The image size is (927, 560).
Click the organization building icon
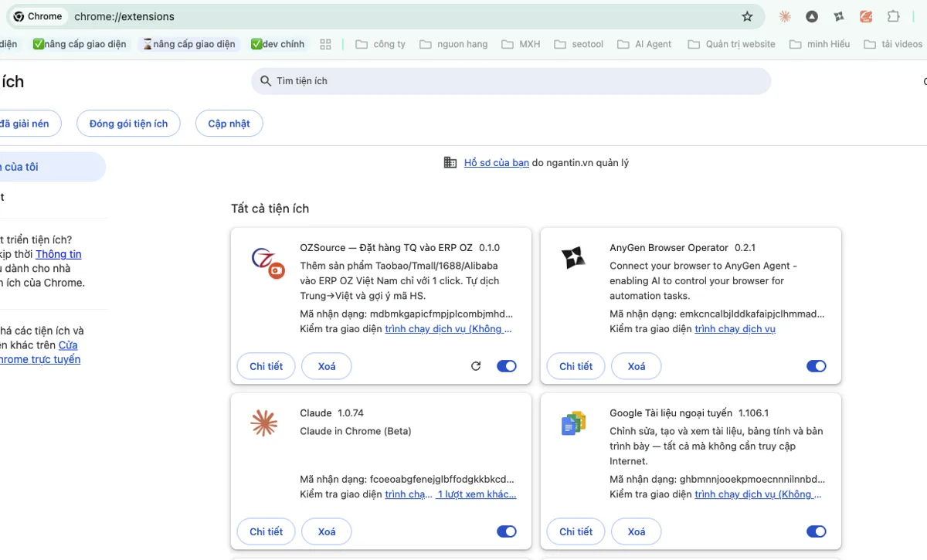(x=450, y=162)
